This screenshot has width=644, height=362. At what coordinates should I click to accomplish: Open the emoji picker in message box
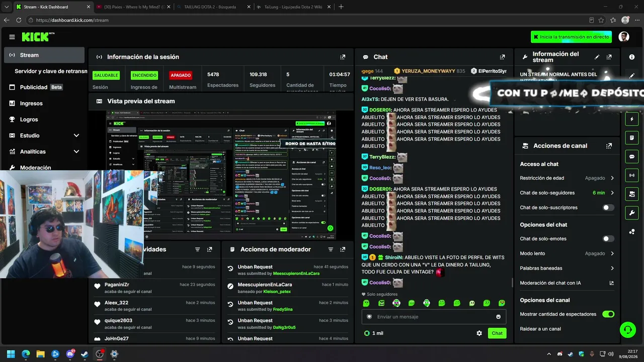tap(499, 317)
